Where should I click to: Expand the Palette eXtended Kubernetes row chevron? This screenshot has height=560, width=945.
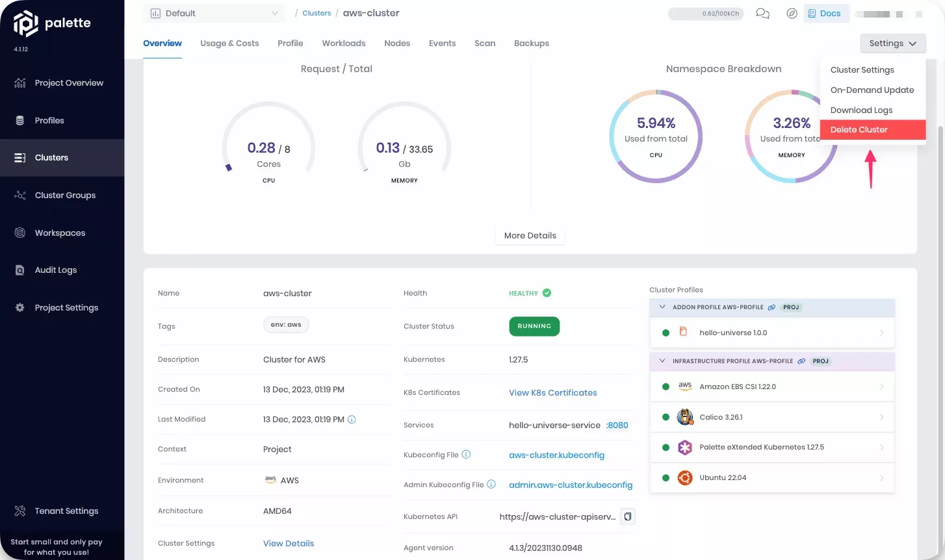[882, 448]
